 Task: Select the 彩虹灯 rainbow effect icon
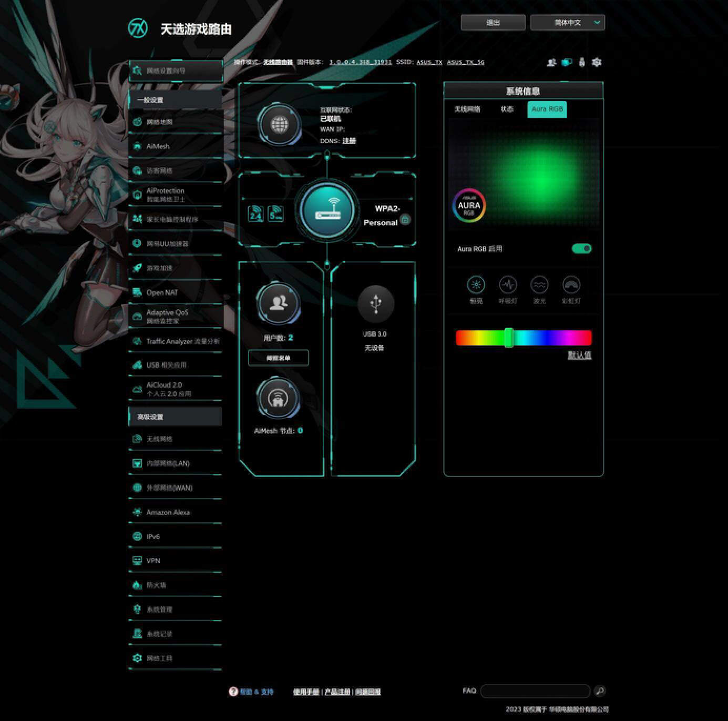click(571, 285)
